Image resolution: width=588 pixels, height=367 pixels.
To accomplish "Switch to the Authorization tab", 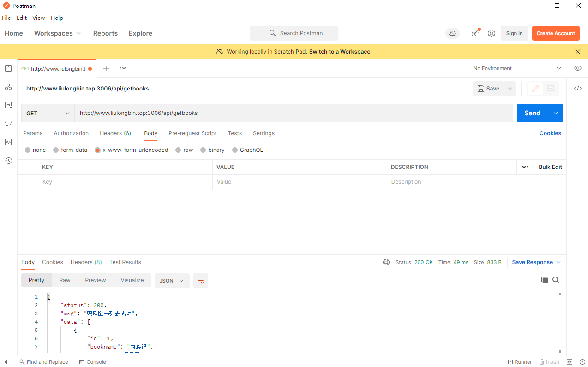I will tap(71, 133).
